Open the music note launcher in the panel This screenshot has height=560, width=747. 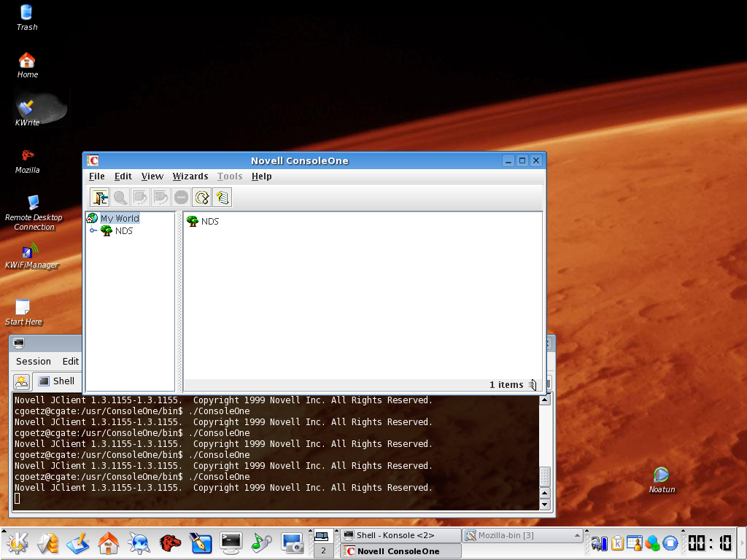coord(261,543)
